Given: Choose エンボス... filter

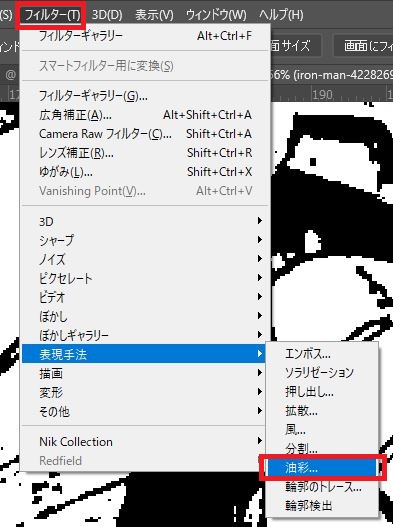Looking at the screenshot, I should click(322, 354).
